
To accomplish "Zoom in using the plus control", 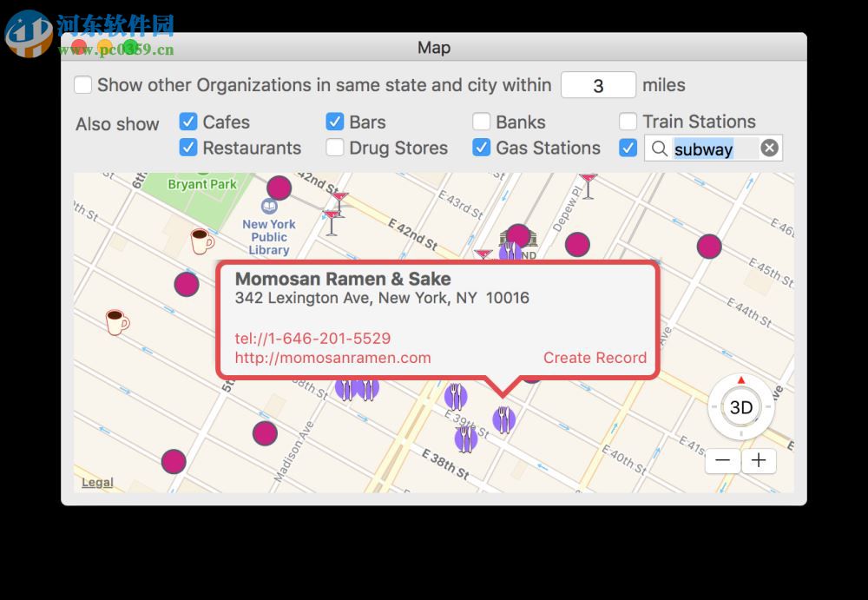I will click(759, 461).
